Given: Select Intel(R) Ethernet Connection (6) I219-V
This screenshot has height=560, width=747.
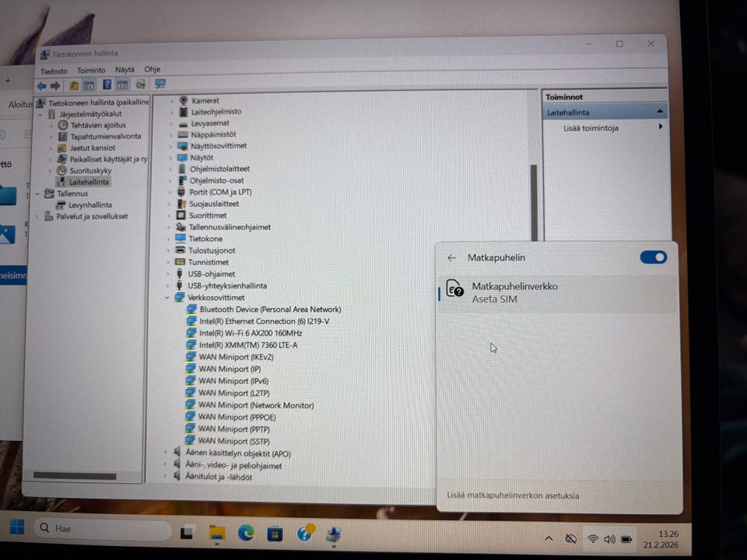Looking at the screenshot, I should click(x=265, y=321).
